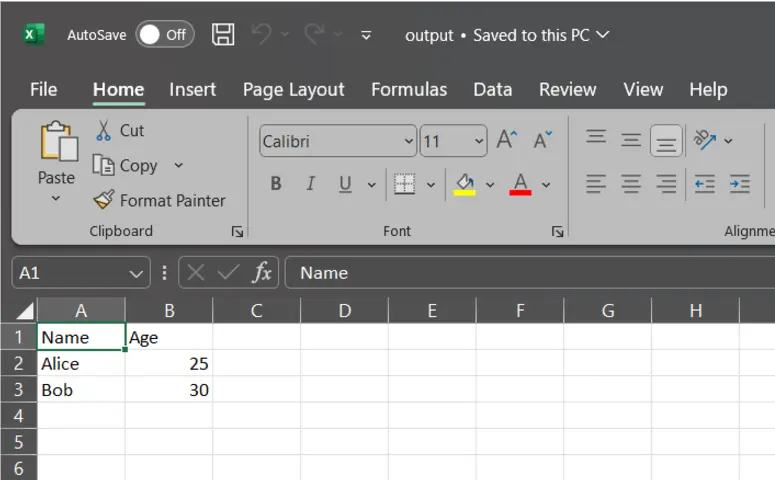Open the Borders options dropdown arrow
The height and width of the screenshot is (480, 775).
click(x=431, y=185)
